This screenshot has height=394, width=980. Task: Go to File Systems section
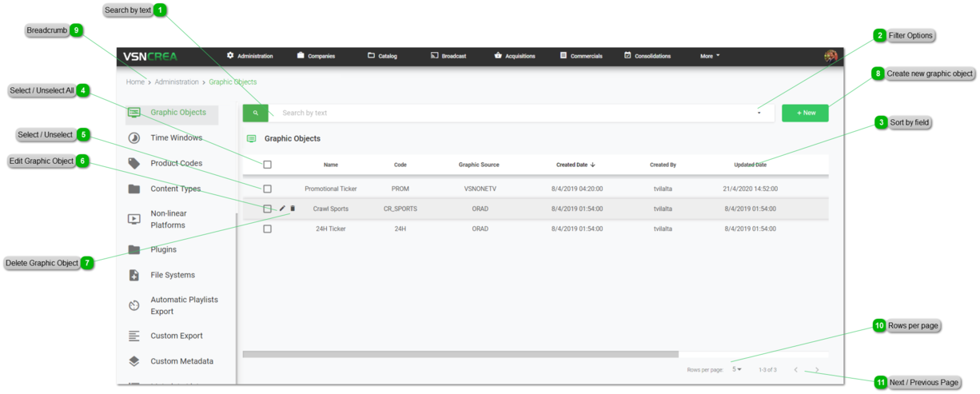tap(172, 275)
